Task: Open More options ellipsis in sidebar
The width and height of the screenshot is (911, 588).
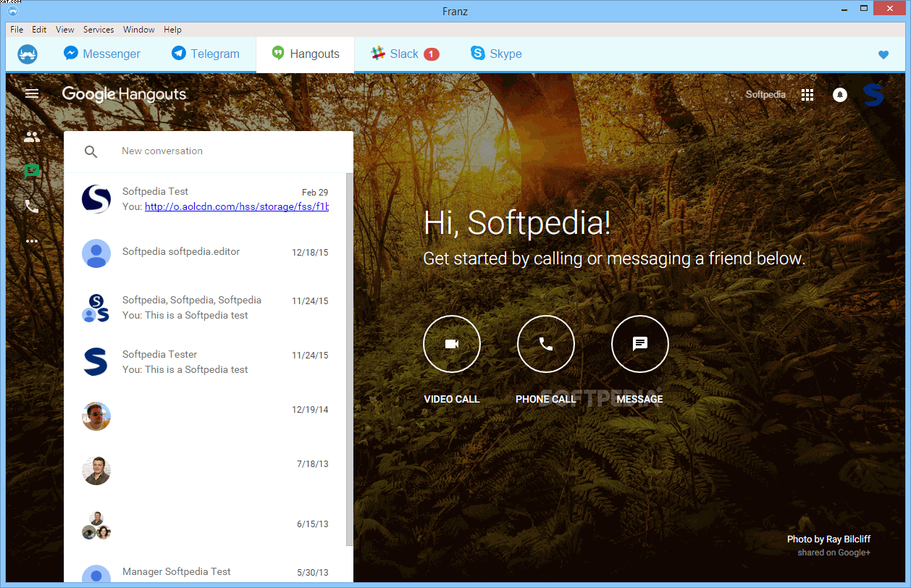Action: (31, 241)
